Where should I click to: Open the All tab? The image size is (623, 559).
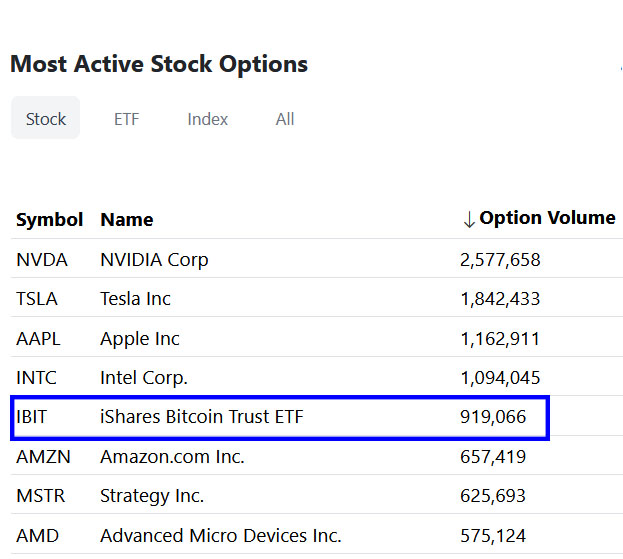(285, 119)
